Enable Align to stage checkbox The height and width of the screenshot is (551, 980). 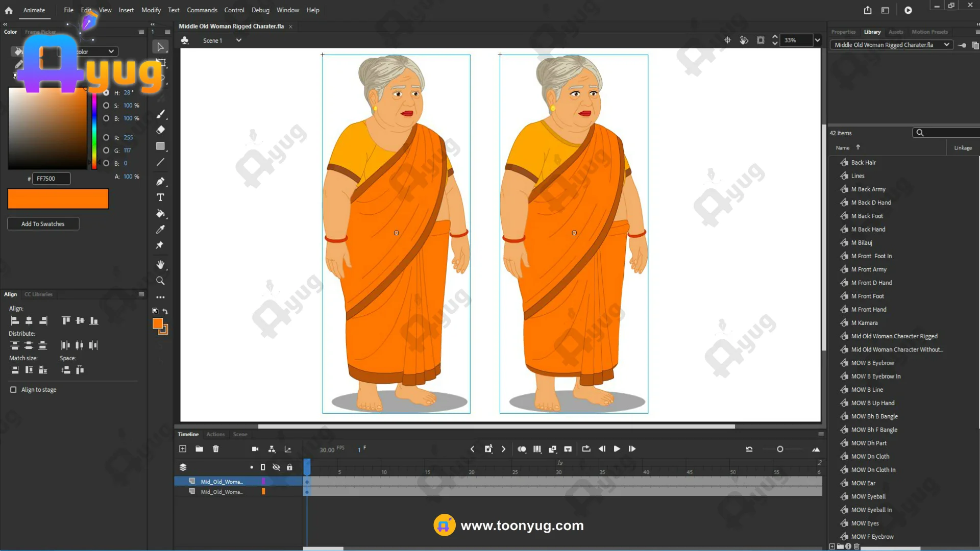13,390
